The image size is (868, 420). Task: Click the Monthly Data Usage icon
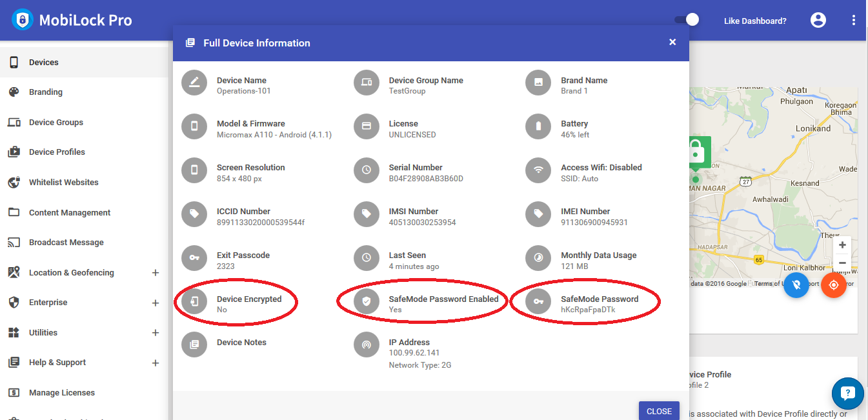[x=538, y=258]
